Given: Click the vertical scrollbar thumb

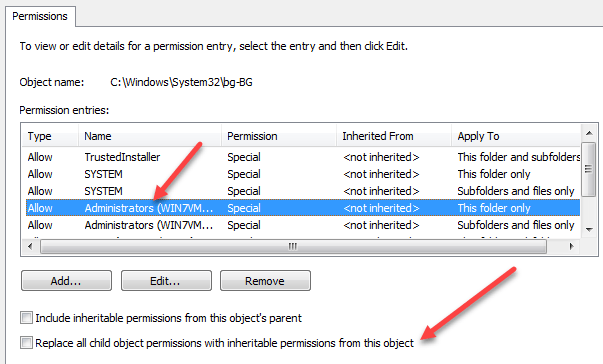Looking at the screenshot, I should [588, 169].
